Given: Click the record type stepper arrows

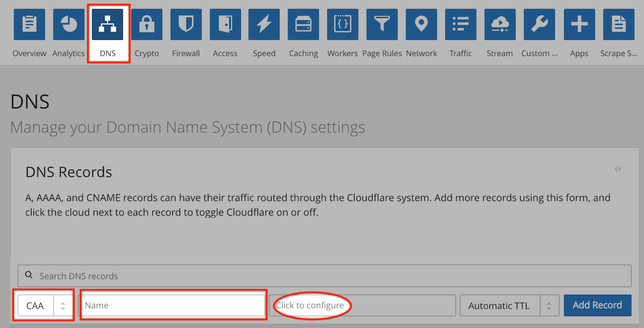Looking at the screenshot, I should pos(63,305).
